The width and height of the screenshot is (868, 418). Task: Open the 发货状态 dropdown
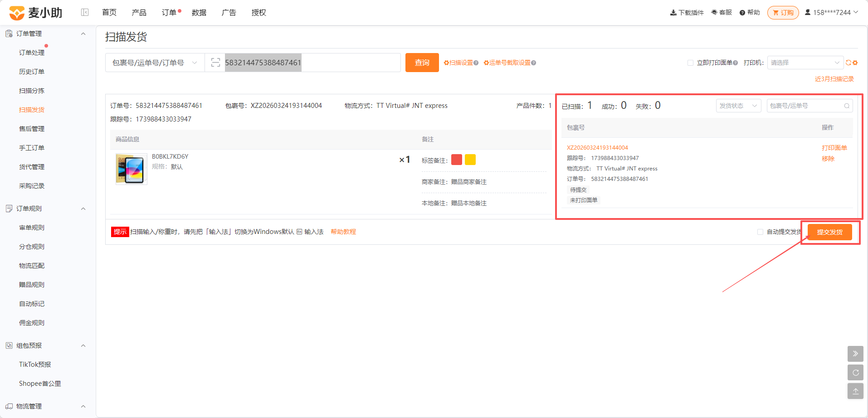tap(739, 106)
